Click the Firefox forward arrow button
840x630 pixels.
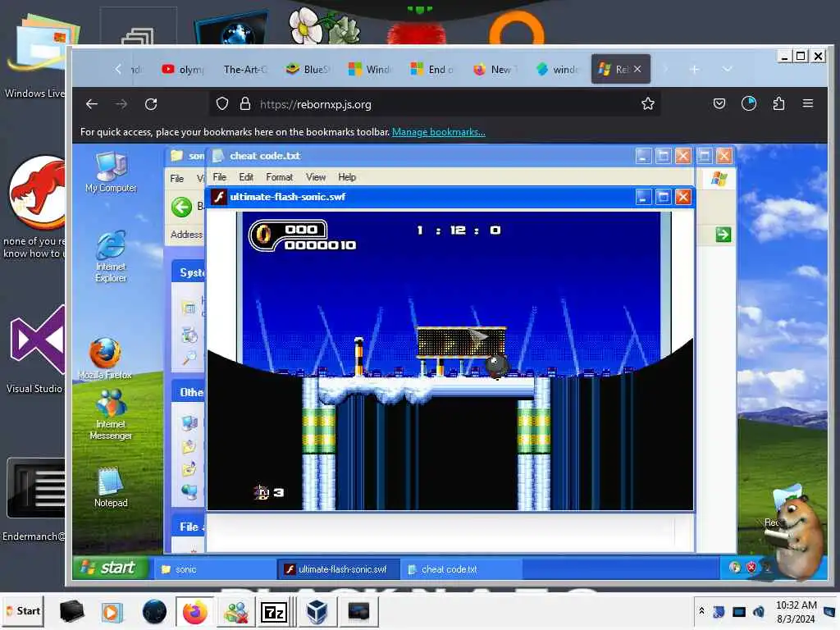click(x=121, y=104)
